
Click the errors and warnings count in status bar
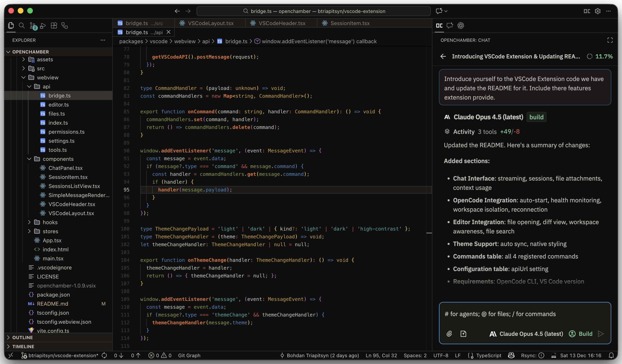(160, 355)
